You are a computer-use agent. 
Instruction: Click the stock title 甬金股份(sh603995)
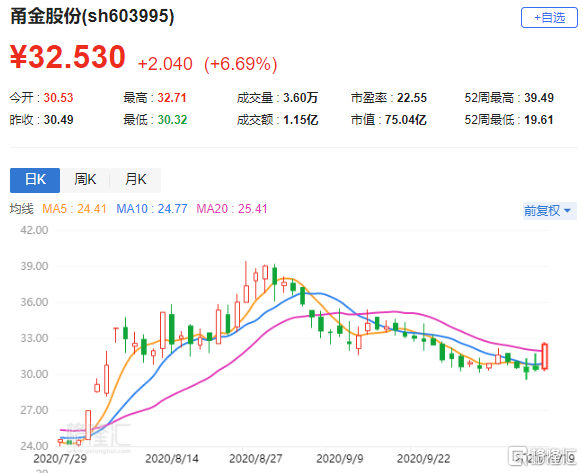point(92,16)
